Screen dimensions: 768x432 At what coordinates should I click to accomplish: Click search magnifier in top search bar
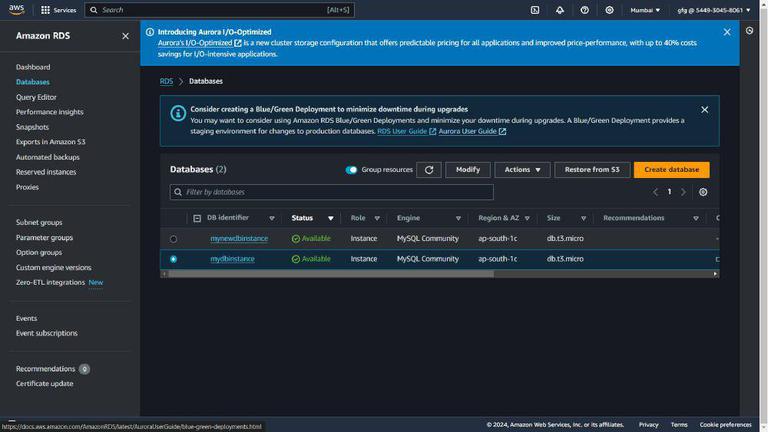(94, 10)
